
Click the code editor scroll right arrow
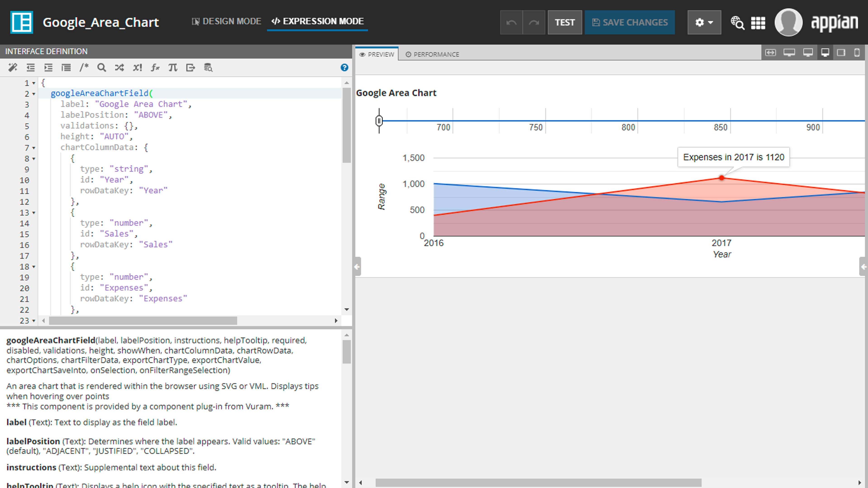[336, 321]
